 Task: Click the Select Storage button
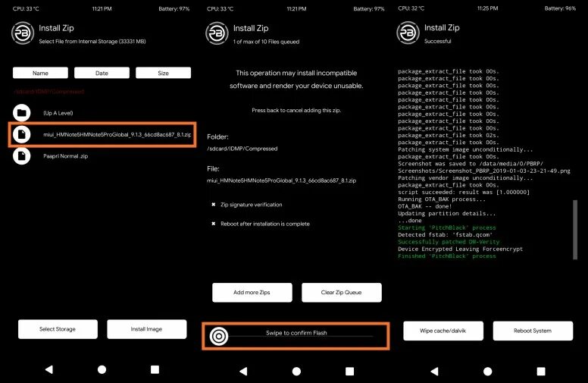click(x=58, y=329)
